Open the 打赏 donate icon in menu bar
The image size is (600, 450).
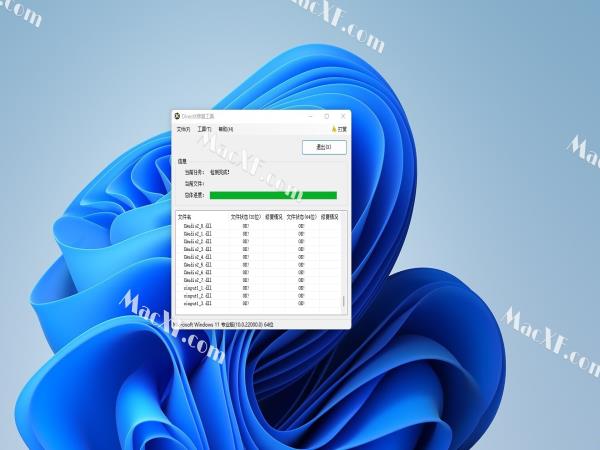[334, 129]
